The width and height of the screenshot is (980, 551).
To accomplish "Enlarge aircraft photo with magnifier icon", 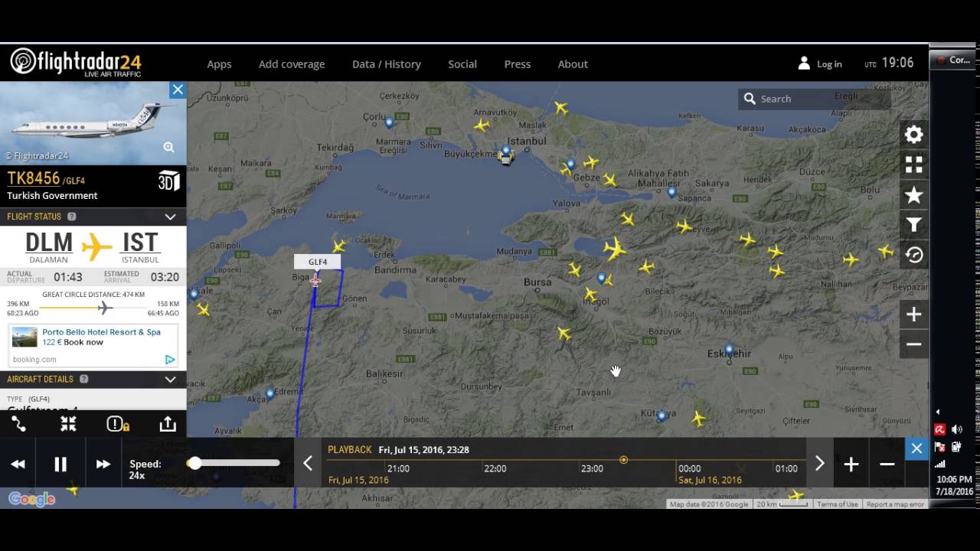I will tap(168, 148).
